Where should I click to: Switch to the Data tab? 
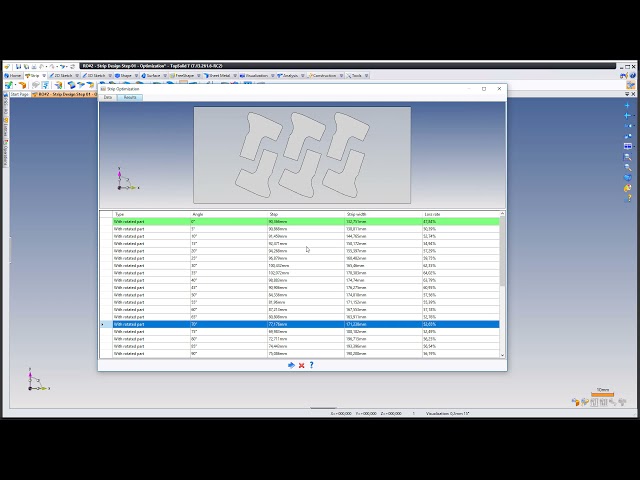pyautogui.click(x=108, y=97)
